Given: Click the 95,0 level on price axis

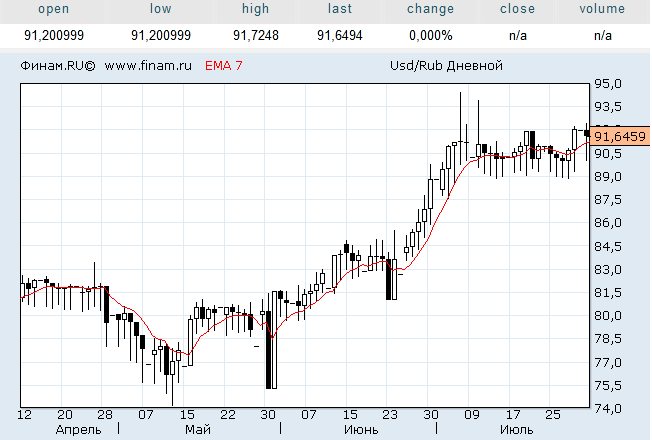Looking at the screenshot, I should point(609,84).
